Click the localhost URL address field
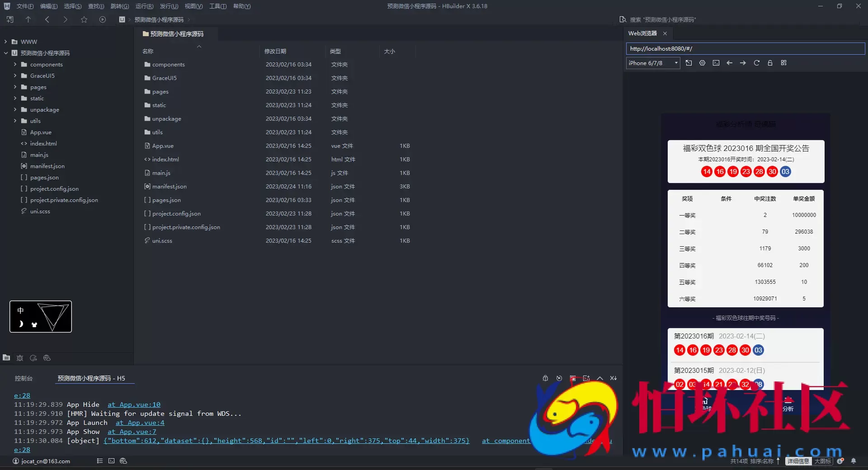868x470 pixels. (745, 48)
